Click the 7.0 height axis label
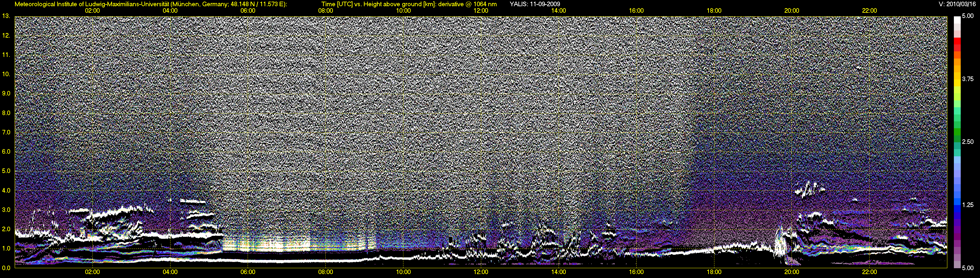Screen dimensions: 980x278 click(x=6, y=132)
